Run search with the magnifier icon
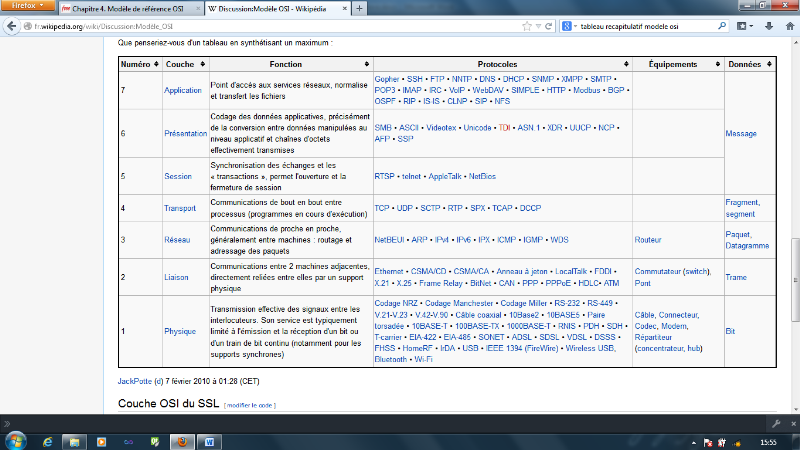Viewport: 800px width, 450px height. (x=722, y=26)
